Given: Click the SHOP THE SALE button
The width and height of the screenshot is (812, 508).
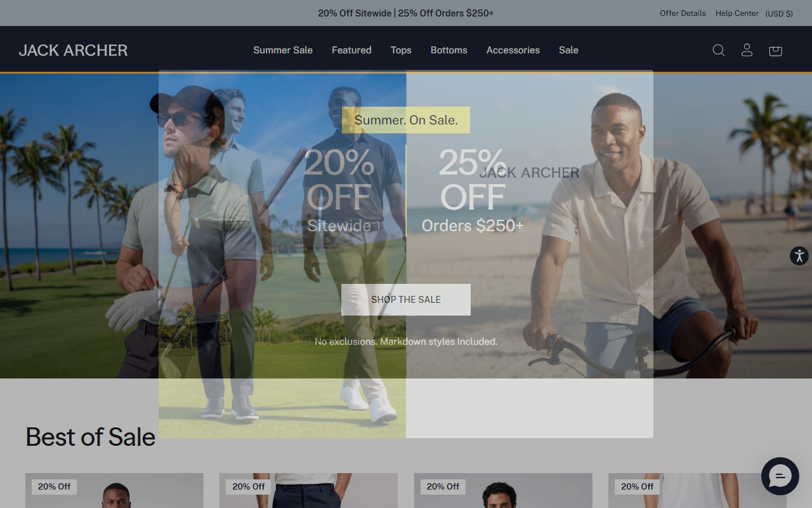Looking at the screenshot, I should click(406, 300).
